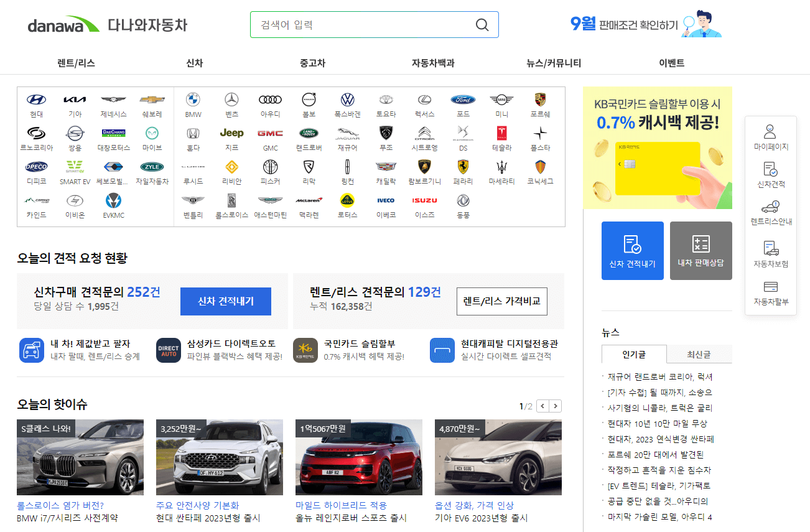This screenshot has width=810, height=532.
Task: Open the 이벤트 menu
Action: click(672, 63)
